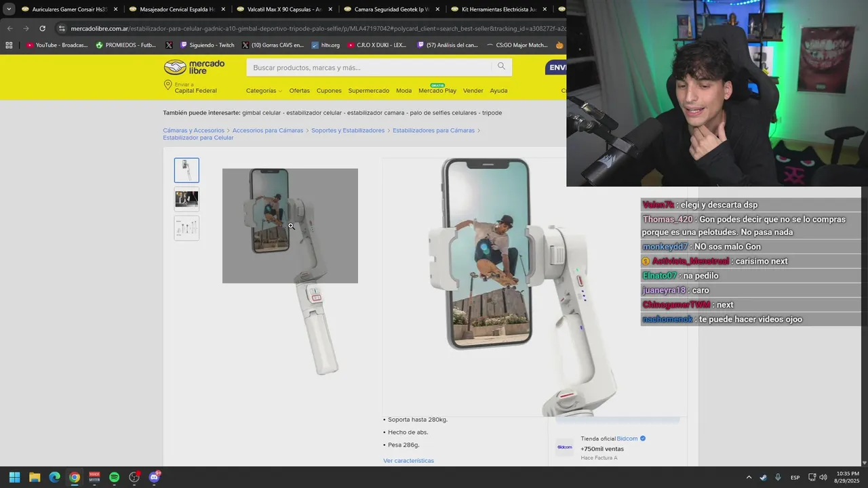Open the 'gimbal celular' related search
Screen dimensions: 868x488
tap(262, 113)
